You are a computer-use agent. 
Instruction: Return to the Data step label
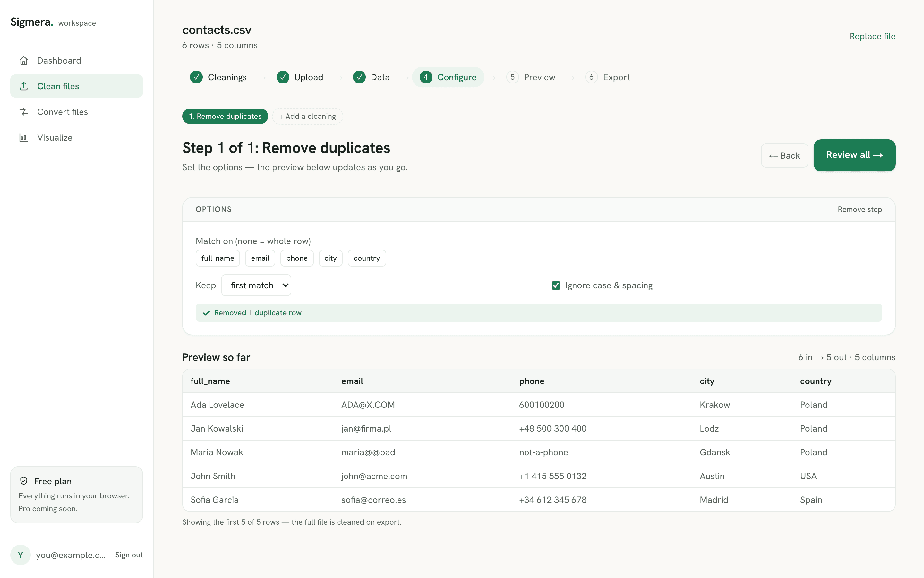pos(380,77)
